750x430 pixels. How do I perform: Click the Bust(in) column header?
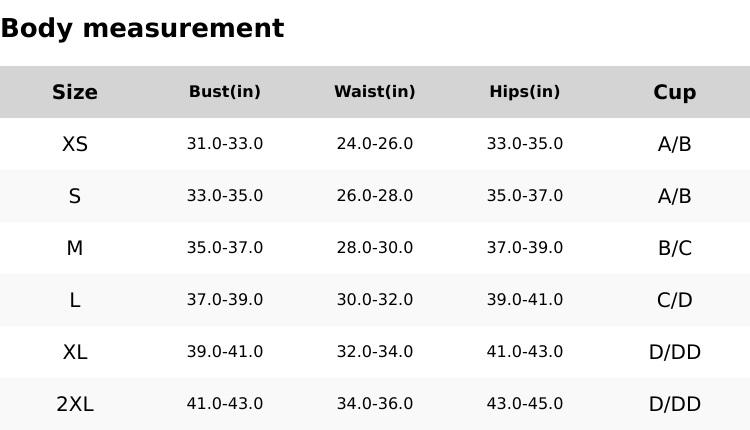[225, 92]
